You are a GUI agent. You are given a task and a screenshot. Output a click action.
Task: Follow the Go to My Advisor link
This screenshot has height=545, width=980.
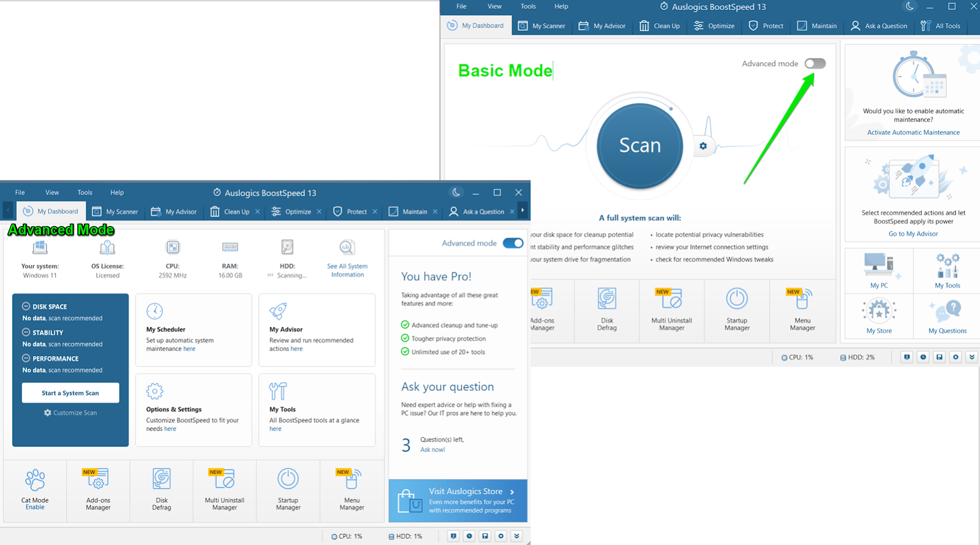[x=913, y=234]
